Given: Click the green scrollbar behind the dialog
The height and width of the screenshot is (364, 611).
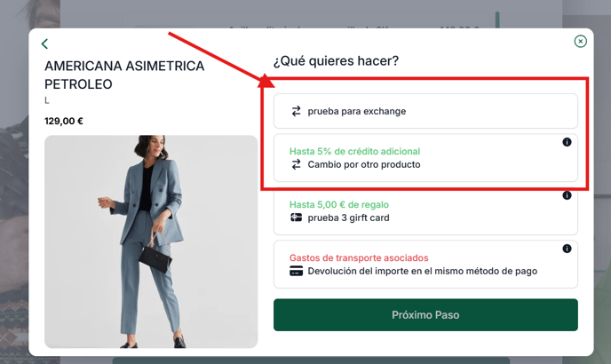Looking at the screenshot, I should click(497, 20).
